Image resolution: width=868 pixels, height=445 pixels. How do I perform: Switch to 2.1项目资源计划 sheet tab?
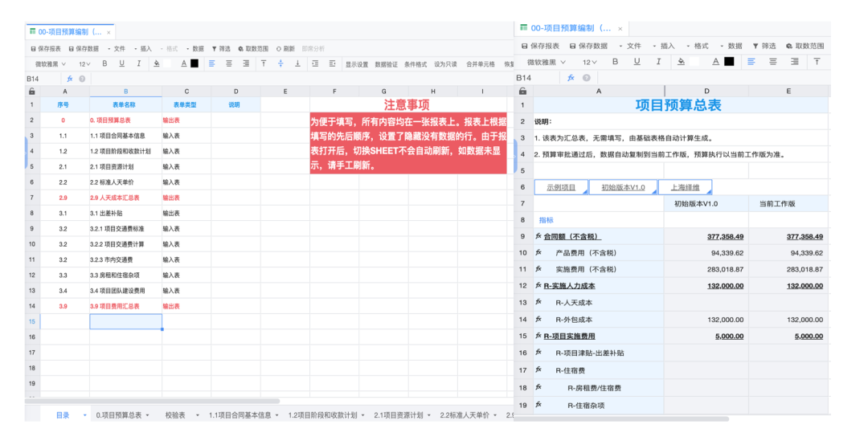point(398,415)
